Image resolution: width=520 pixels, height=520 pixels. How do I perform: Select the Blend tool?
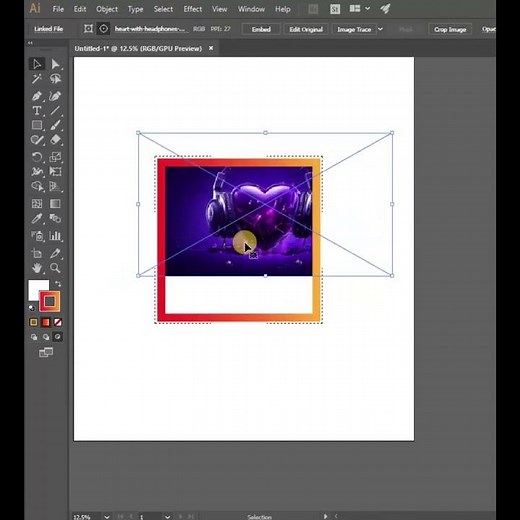coord(55,219)
